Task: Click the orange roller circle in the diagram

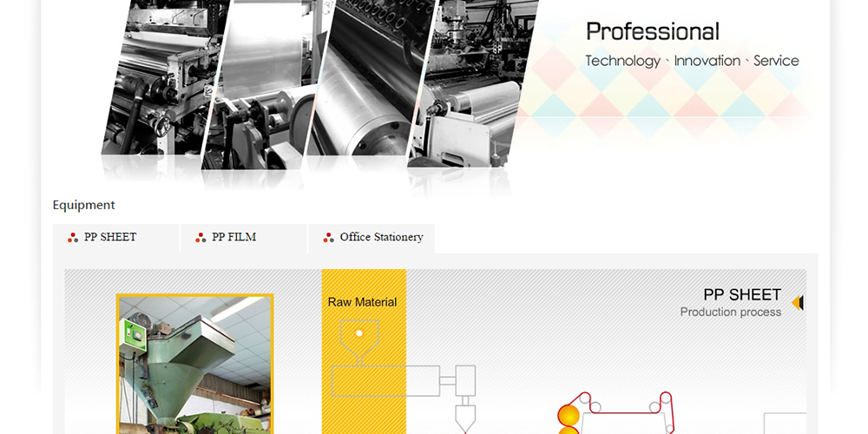Action: coord(569,415)
